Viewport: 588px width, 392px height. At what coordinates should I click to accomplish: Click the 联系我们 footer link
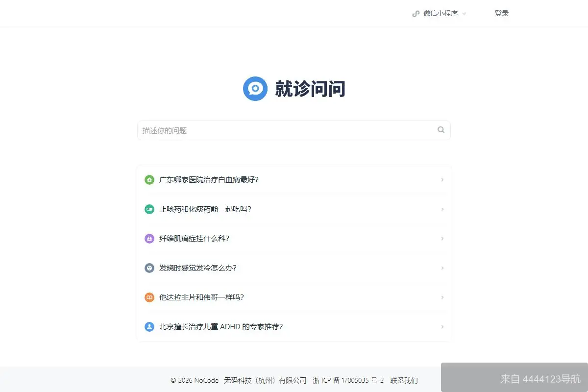point(404,380)
